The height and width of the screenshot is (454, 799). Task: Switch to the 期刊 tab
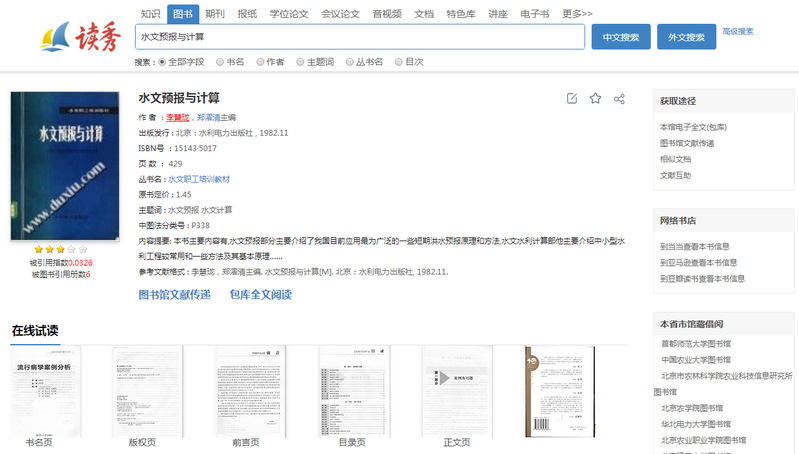pos(215,14)
